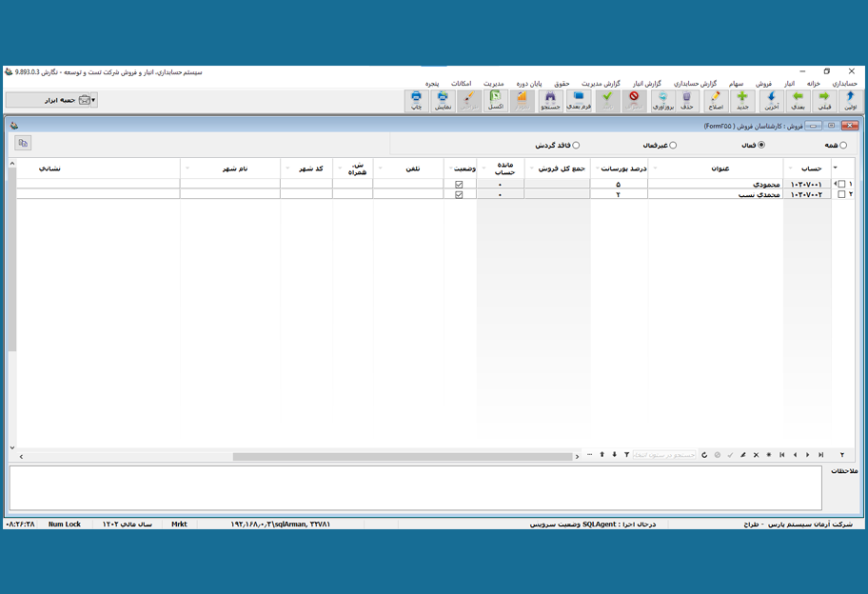Click the scroll-left arrow of horizontal scrollbar
Viewport: 868px width, 594px height.
click(21, 457)
